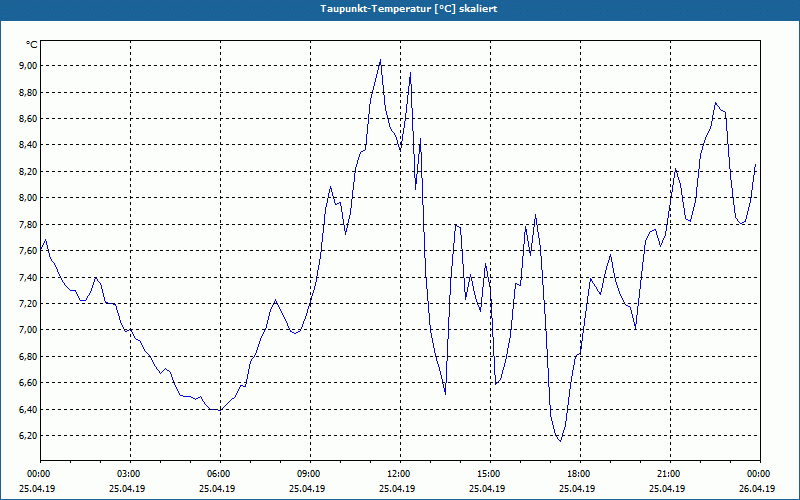The height and width of the screenshot is (500, 800).
Task: Click the 6,40 y-axis value
Action: click(29, 409)
